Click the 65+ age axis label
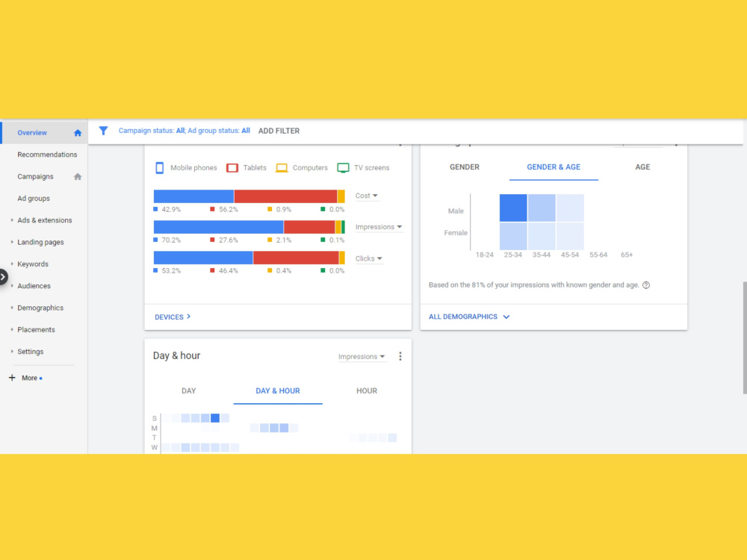This screenshot has width=747, height=560. (627, 255)
